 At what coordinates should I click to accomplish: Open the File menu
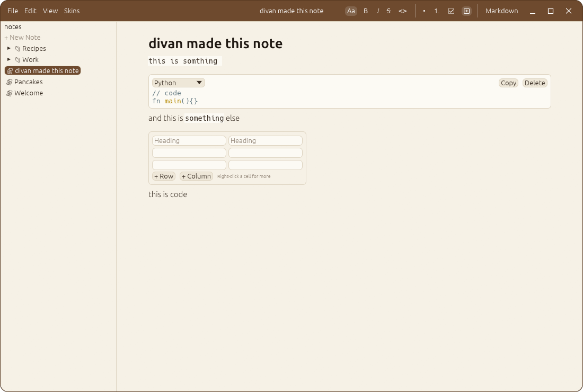point(13,11)
